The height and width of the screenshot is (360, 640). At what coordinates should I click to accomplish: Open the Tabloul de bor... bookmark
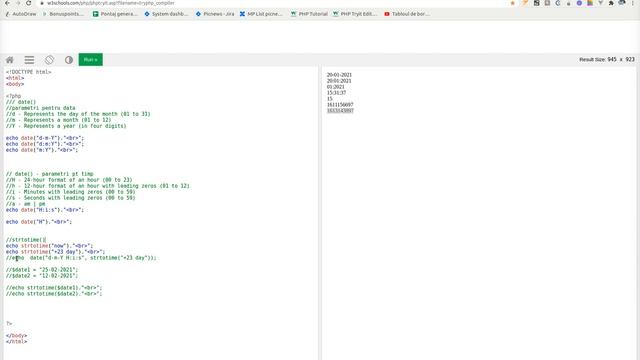[407, 14]
